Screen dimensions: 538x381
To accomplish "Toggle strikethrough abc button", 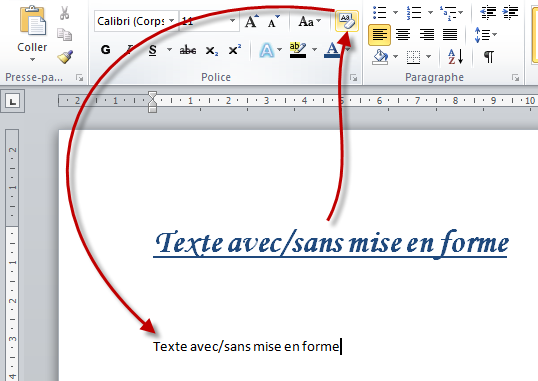I will coord(188,50).
